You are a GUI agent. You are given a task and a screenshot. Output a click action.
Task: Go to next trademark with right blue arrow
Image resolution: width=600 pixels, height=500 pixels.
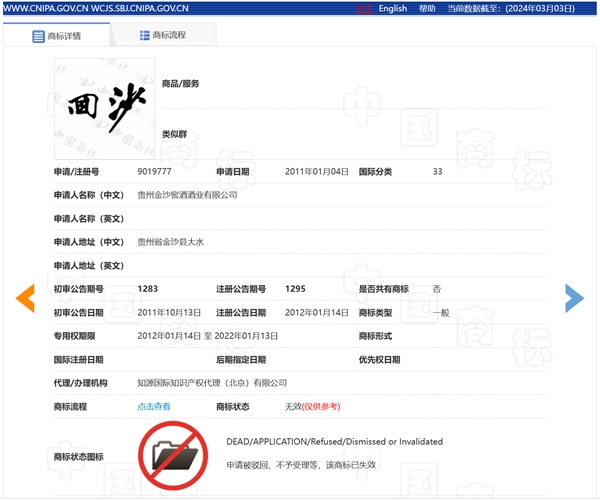(x=574, y=298)
